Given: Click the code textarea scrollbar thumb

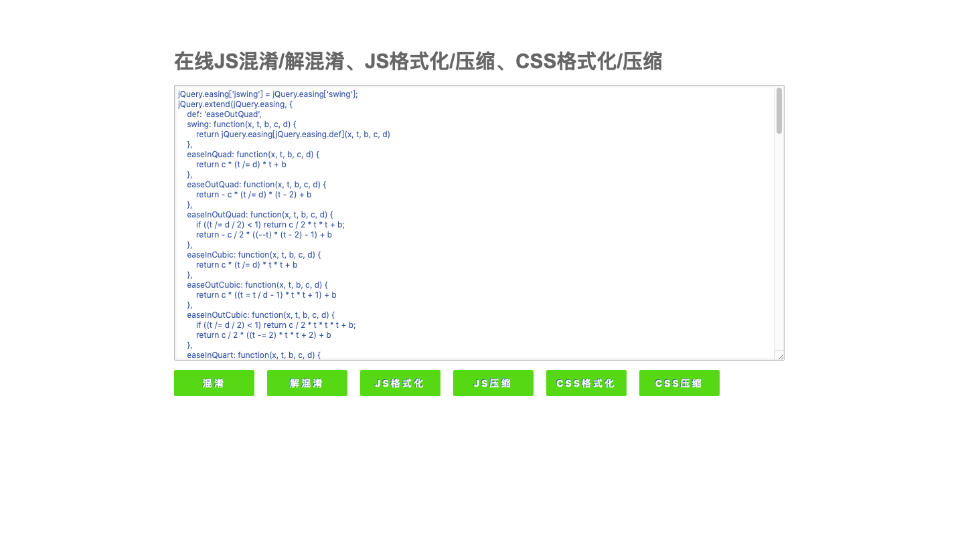Looking at the screenshot, I should point(779,111).
